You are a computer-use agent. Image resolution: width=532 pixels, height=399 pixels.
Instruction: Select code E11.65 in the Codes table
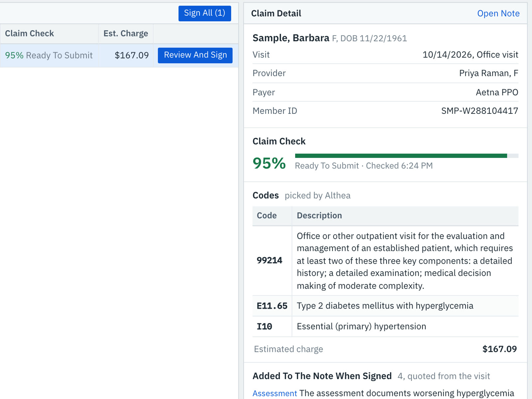point(272,306)
